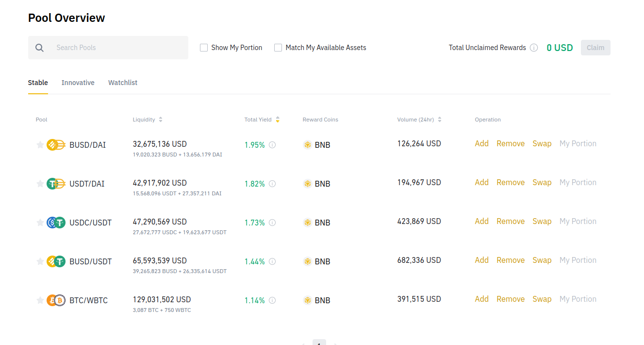The height and width of the screenshot is (345, 644).
Task: Click the search magnifier icon
Action: point(40,48)
